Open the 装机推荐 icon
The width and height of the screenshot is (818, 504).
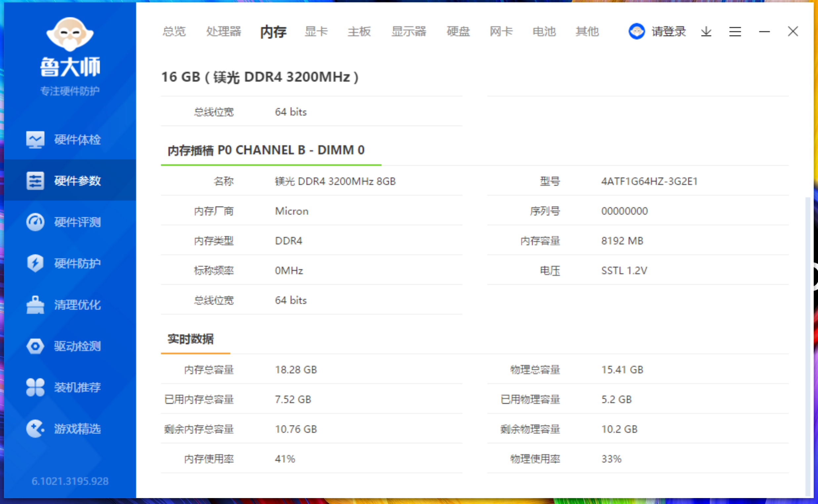(35, 387)
